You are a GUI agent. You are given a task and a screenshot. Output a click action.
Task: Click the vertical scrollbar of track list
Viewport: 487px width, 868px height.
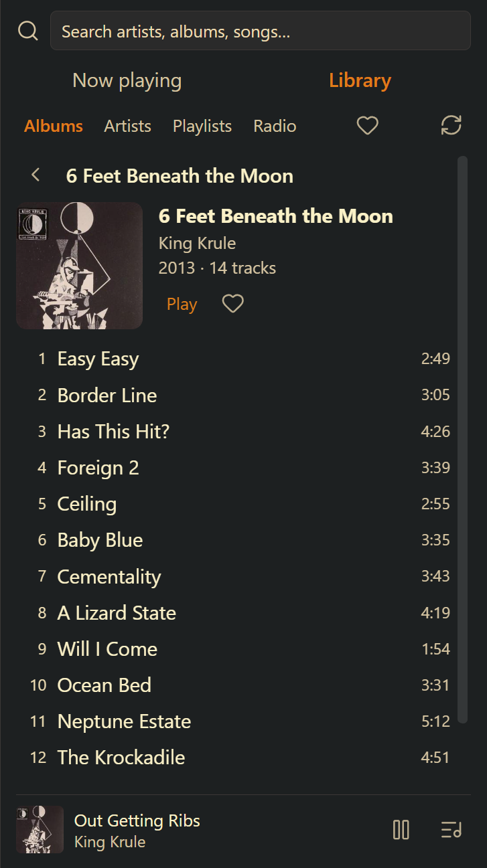(x=462, y=440)
